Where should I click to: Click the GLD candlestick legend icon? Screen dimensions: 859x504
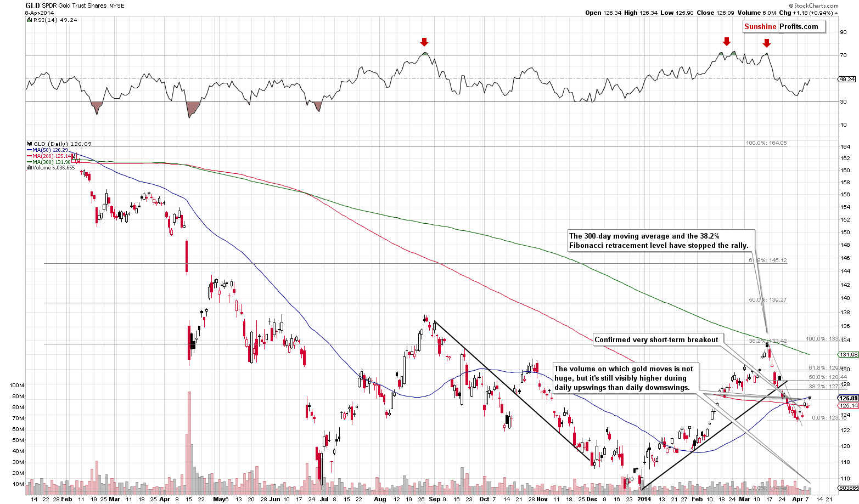tap(29, 144)
